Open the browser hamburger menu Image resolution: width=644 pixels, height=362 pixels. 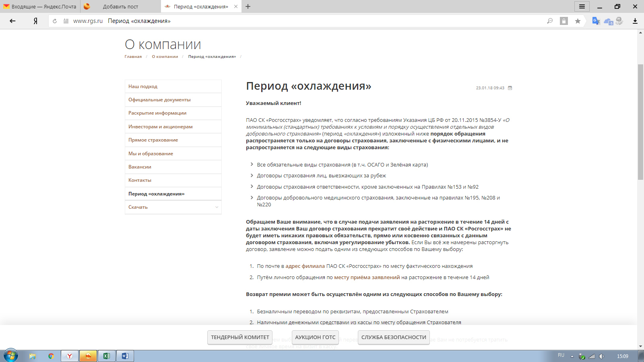582,6
